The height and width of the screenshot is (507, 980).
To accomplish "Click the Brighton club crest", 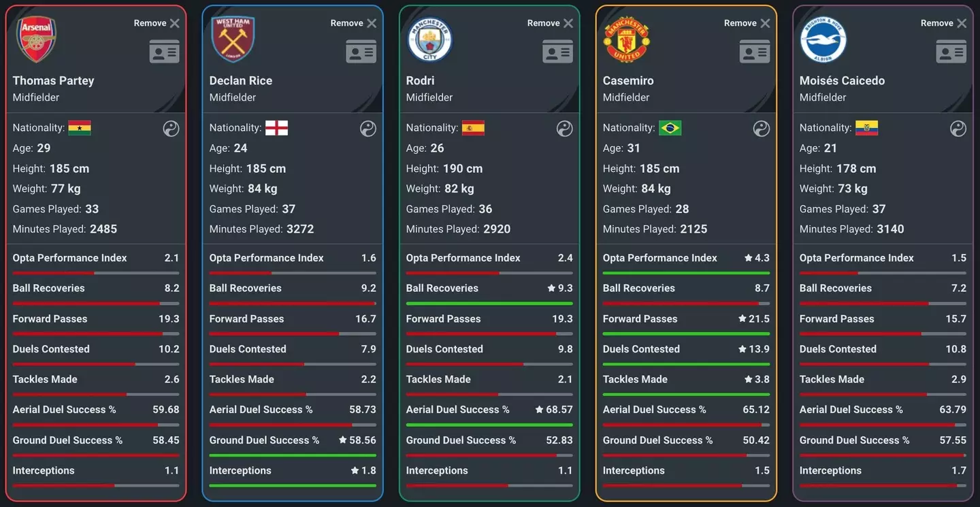I will click(x=823, y=39).
